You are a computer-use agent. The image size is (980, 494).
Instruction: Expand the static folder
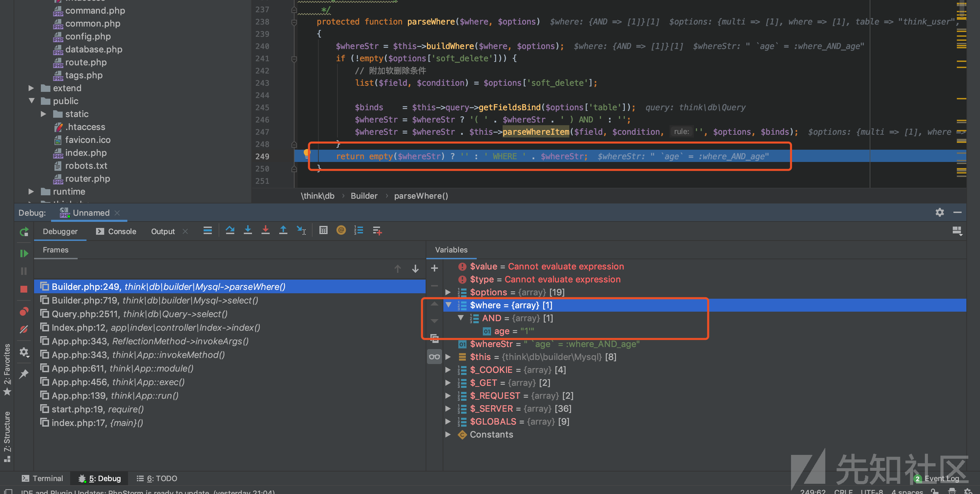click(x=44, y=114)
